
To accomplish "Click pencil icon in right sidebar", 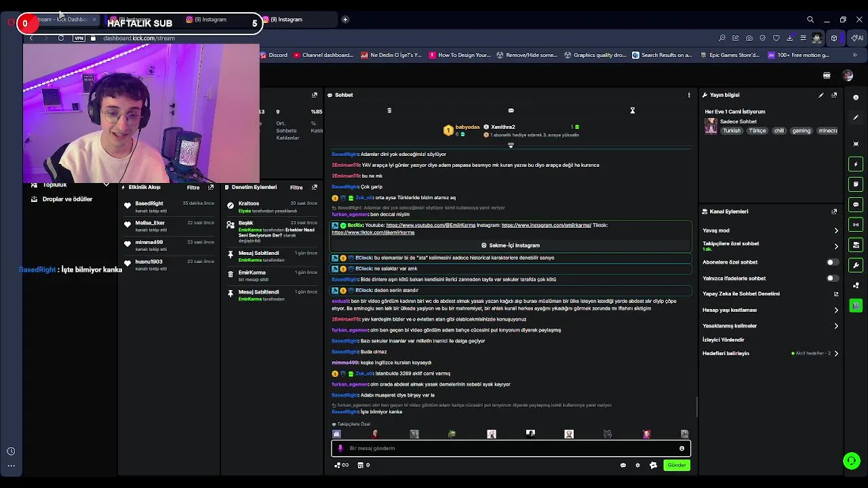I will (x=856, y=117).
